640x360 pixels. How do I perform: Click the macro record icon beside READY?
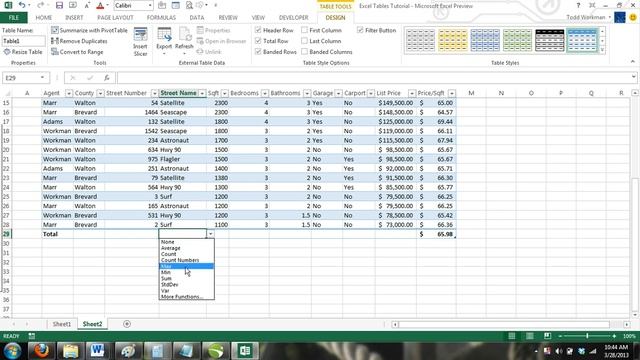pyautogui.click(x=31, y=336)
